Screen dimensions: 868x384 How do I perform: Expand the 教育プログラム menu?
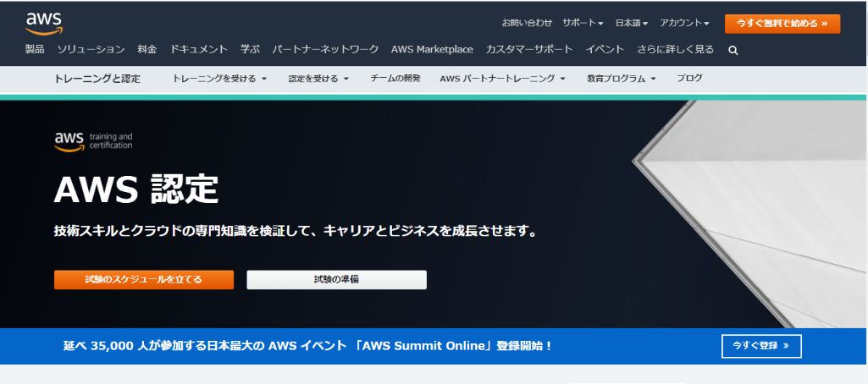pyautogui.click(x=621, y=79)
